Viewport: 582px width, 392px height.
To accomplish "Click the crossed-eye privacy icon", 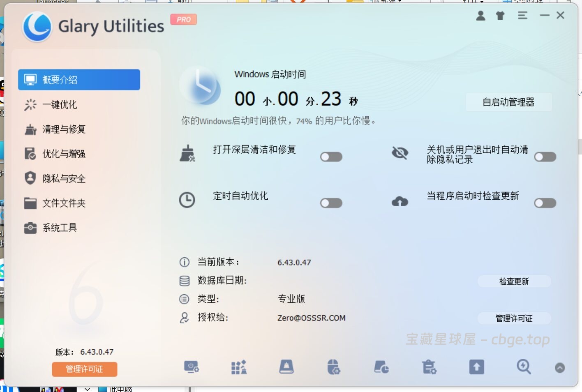I will tap(400, 153).
